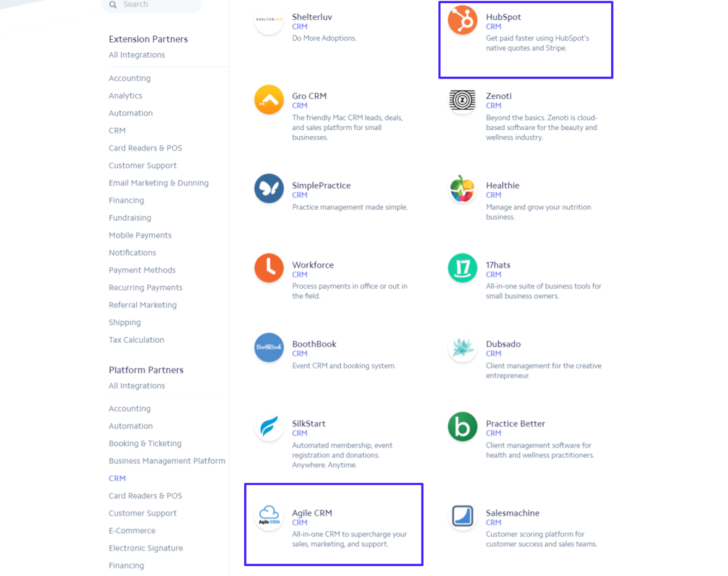This screenshot has height=576, width=728.
Task: Open the Shelterluv integration title
Action: 312,17
